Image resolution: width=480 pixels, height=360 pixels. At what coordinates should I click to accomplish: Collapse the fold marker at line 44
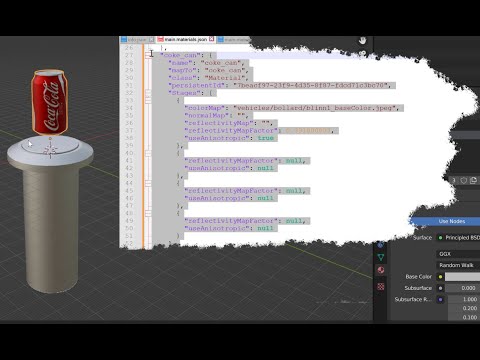point(148,183)
